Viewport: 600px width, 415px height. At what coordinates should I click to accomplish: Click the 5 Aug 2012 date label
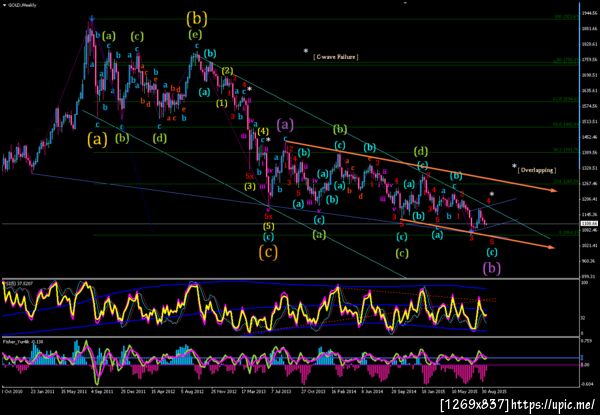tap(193, 391)
